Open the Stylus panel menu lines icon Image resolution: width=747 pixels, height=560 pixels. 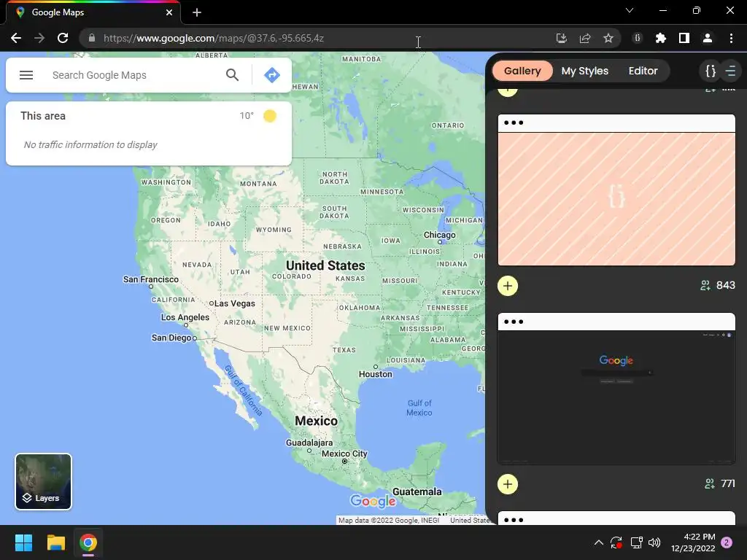pyautogui.click(x=731, y=71)
